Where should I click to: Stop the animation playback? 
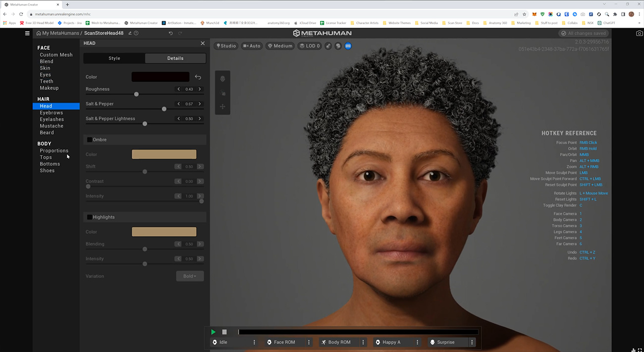tap(224, 332)
